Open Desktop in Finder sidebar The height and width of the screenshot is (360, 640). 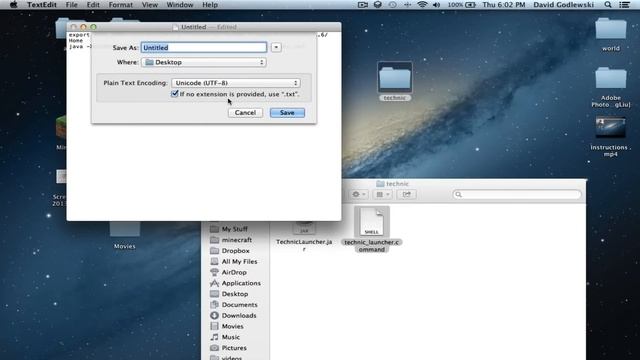pos(235,294)
